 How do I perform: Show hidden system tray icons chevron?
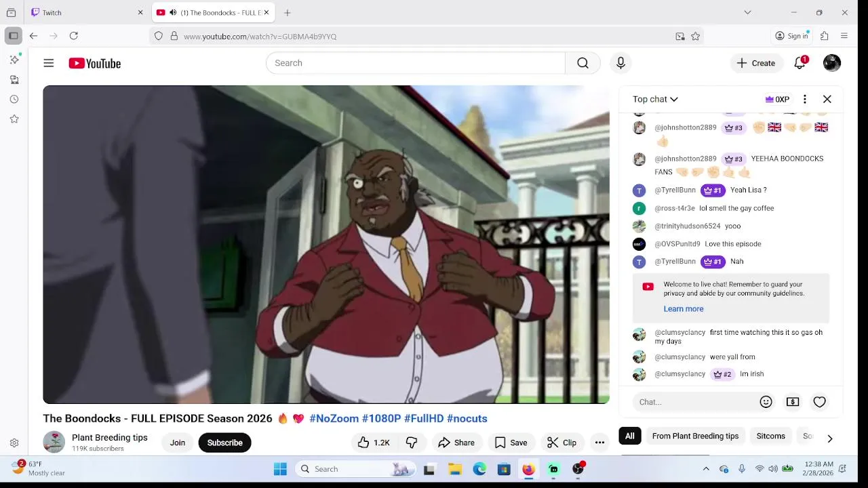706,469
